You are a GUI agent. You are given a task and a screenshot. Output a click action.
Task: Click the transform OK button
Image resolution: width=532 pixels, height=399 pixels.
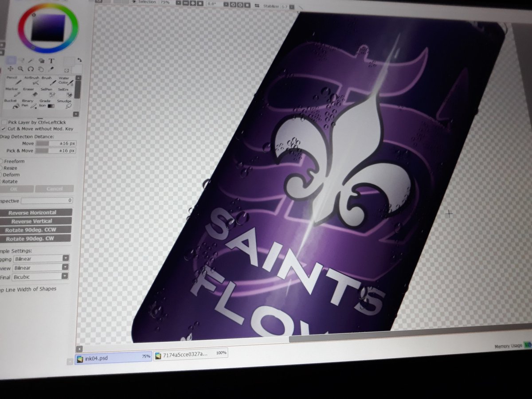(x=16, y=189)
